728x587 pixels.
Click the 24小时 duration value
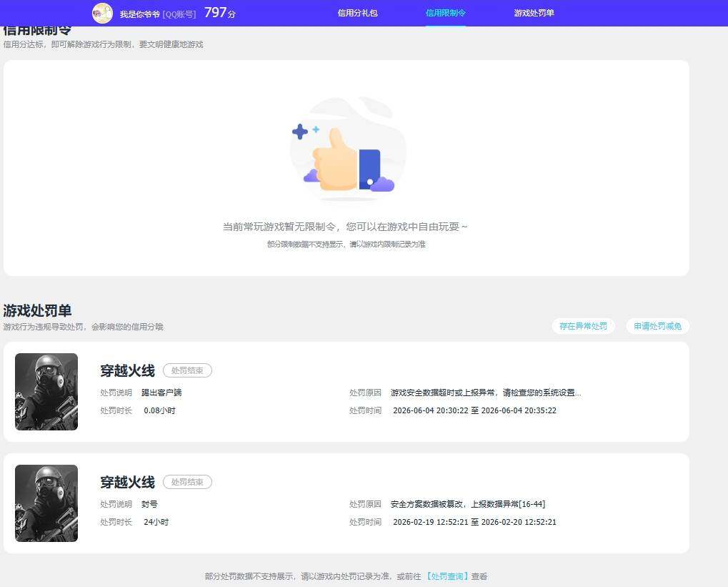[156, 523]
